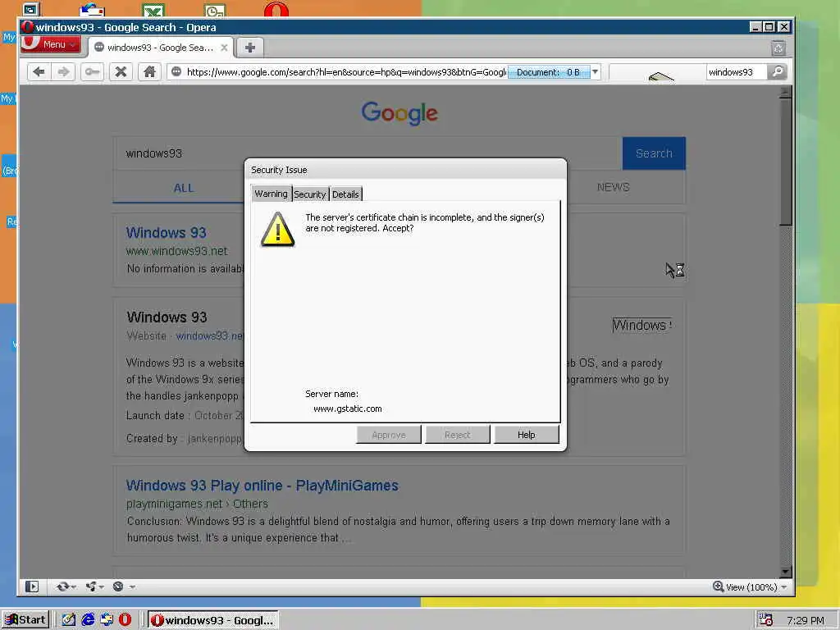
Task: Open the Opera Link sync icon dropdown
Action: [x=66, y=587]
